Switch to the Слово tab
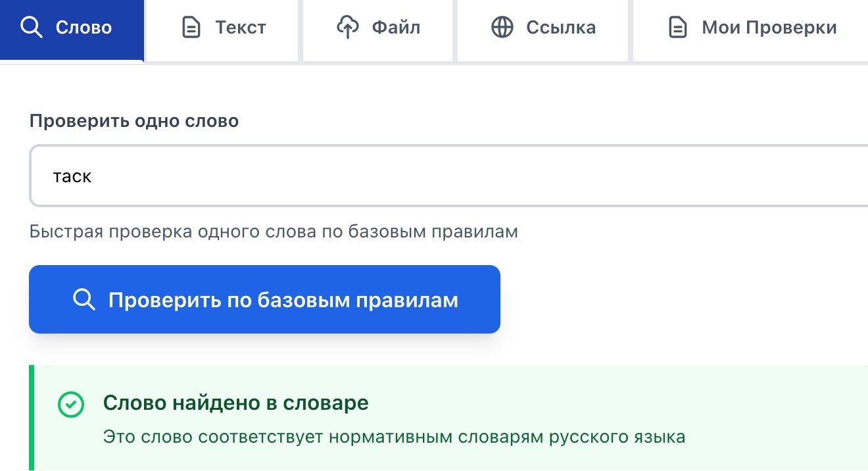 pos(72,29)
